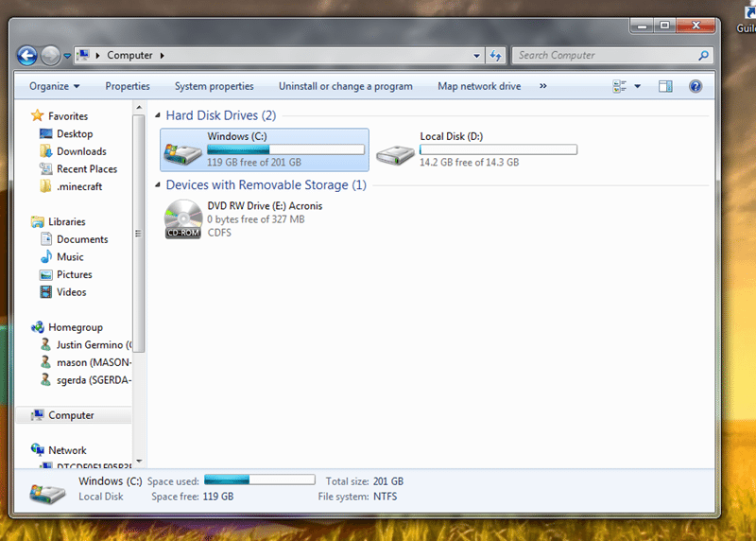This screenshot has width=756, height=541.
Task: Select the Local Disk (D:) drive icon
Action: 395,155
